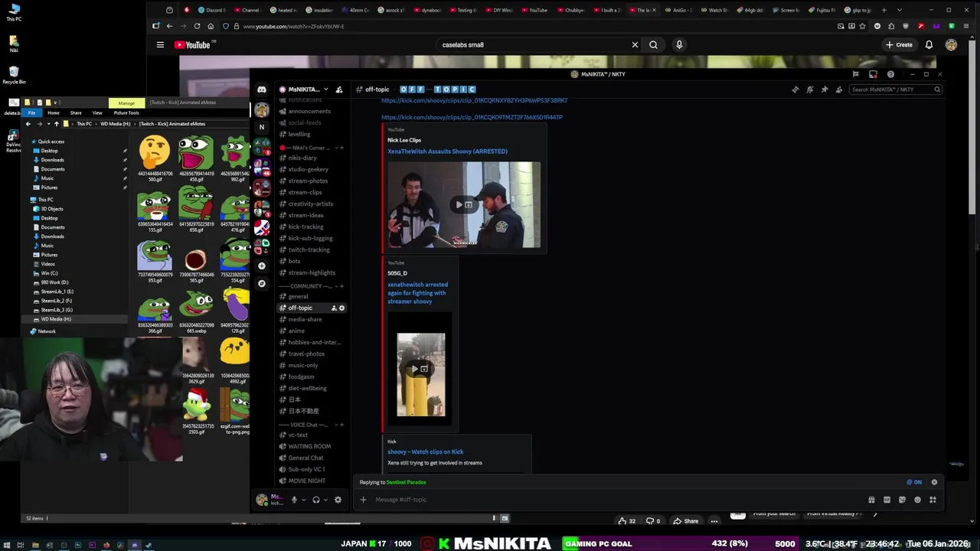Open the first kick.com shoovy clip URL
Image resolution: width=980 pixels, height=551 pixels.
[475, 101]
